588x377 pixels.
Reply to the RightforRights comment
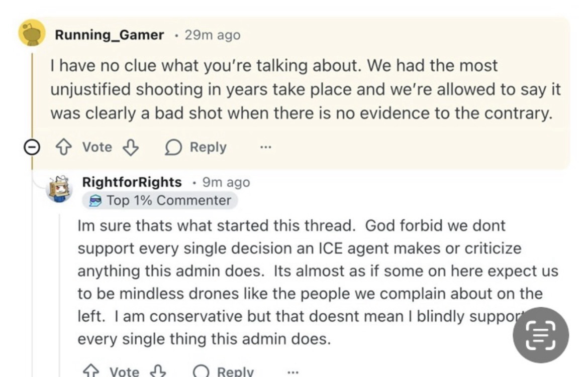point(224,371)
